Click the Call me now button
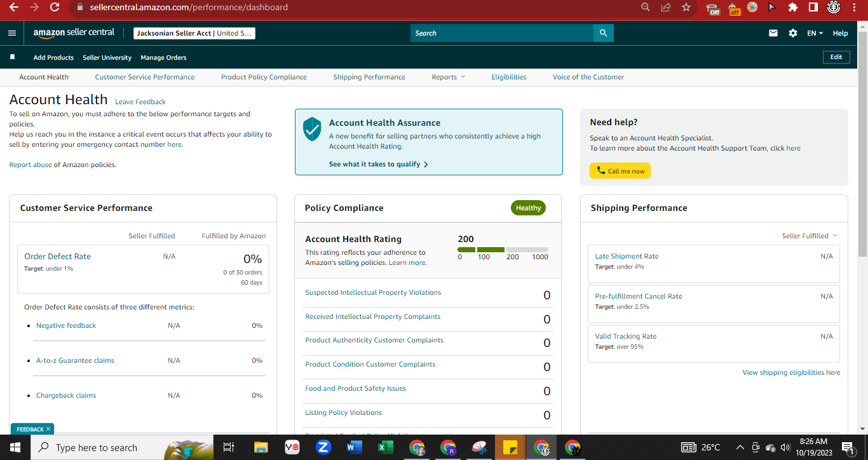Image resolution: width=868 pixels, height=460 pixels. pyautogui.click(x=620, y=171)
